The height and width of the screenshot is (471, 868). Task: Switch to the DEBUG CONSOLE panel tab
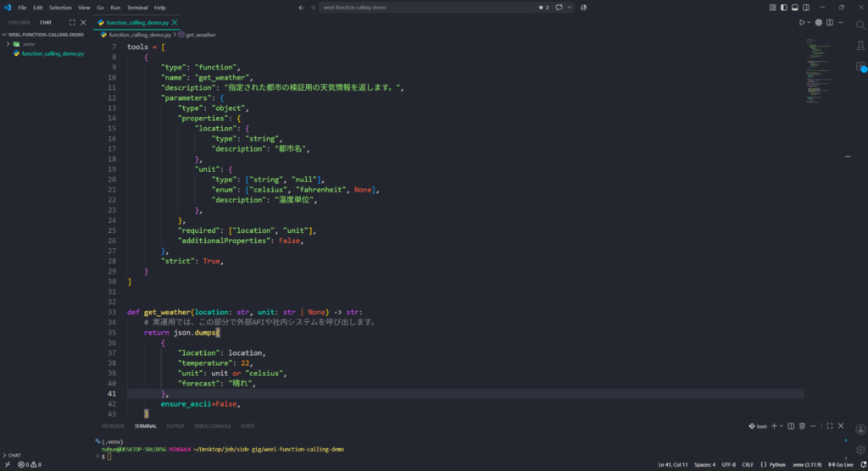(x=212, y=426)
